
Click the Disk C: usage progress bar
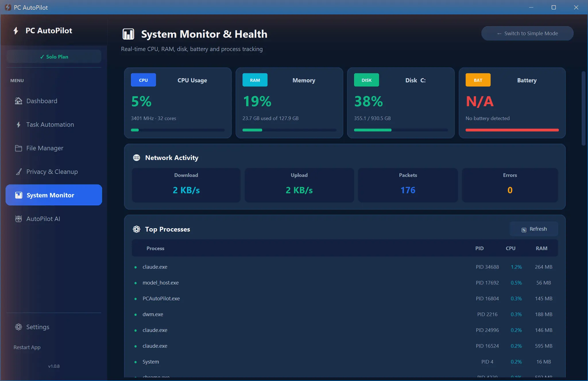[x=401, y=130]
